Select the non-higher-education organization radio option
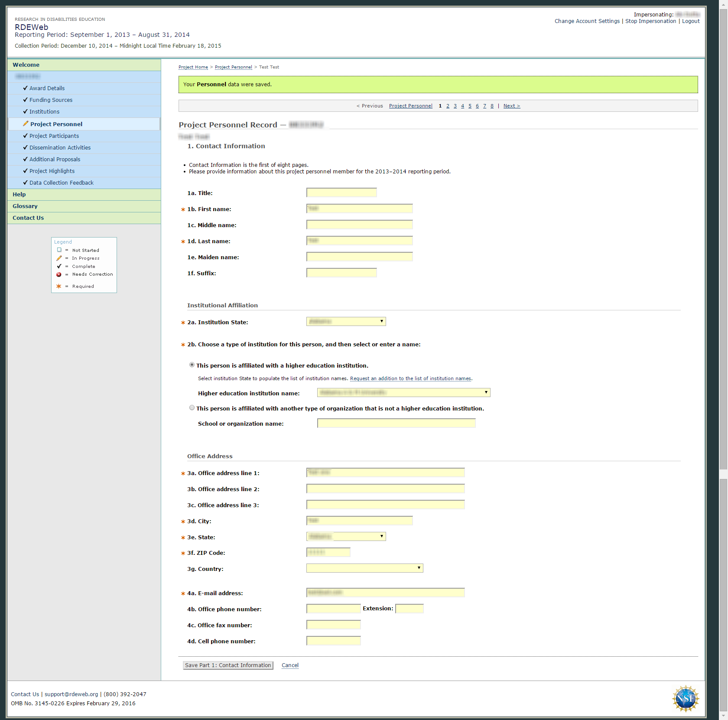Image resolution: width=728 pixels, height=720 pixels. click(x=192, y=408)
